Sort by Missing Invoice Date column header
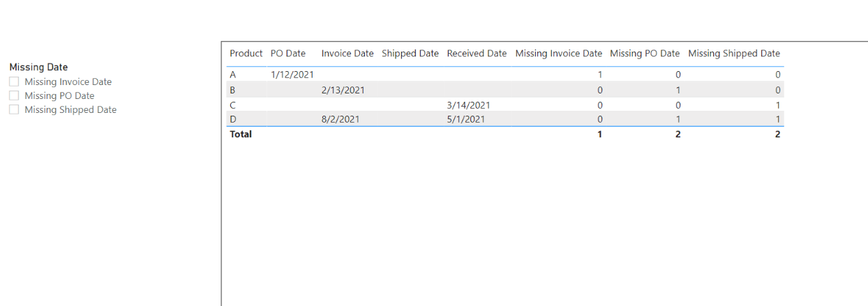The image size is (868, 306). point(559,53)
